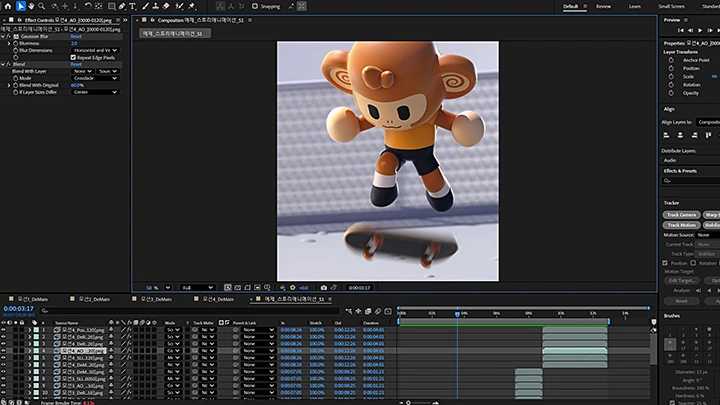The image size is (720, 405).
Task: Click the Play button in Preview panel
Action: [x=700, y=30]
